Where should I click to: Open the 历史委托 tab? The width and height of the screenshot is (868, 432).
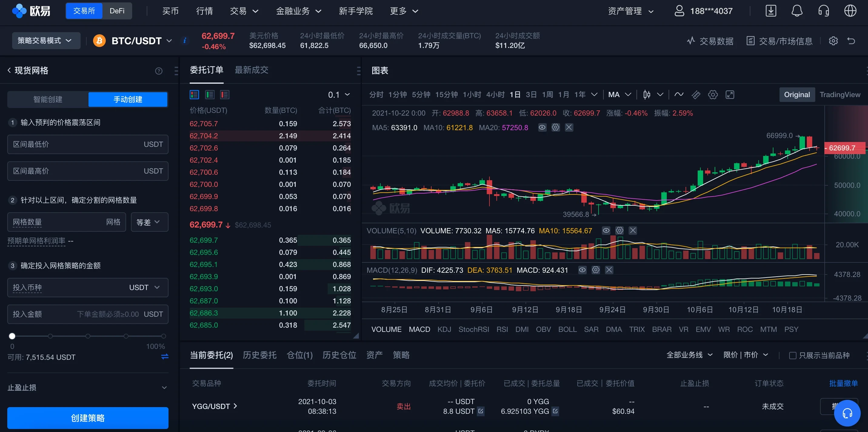(259, 355)
